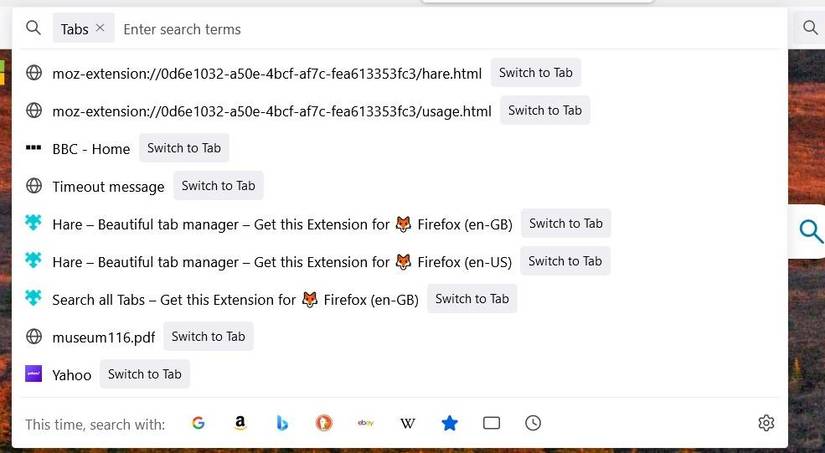Viewport: 825px width, 453px height.
Task: Search with eBay engine icon
Action: 366,423
